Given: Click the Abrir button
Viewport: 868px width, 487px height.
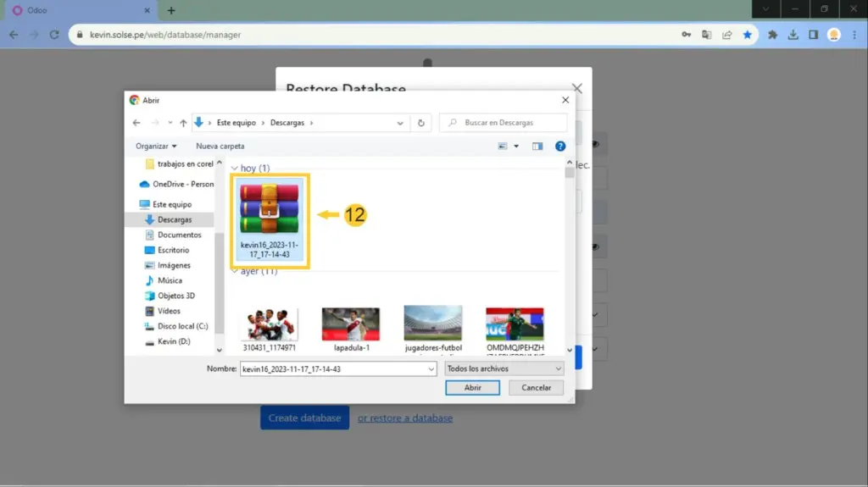Looking at the screenshot, I should pyautogui.click(x=472, y=388).
